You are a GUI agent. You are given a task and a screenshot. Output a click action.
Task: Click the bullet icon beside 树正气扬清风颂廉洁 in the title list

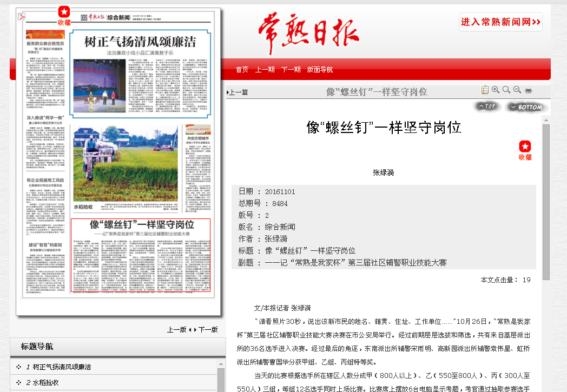coord(18,367)
